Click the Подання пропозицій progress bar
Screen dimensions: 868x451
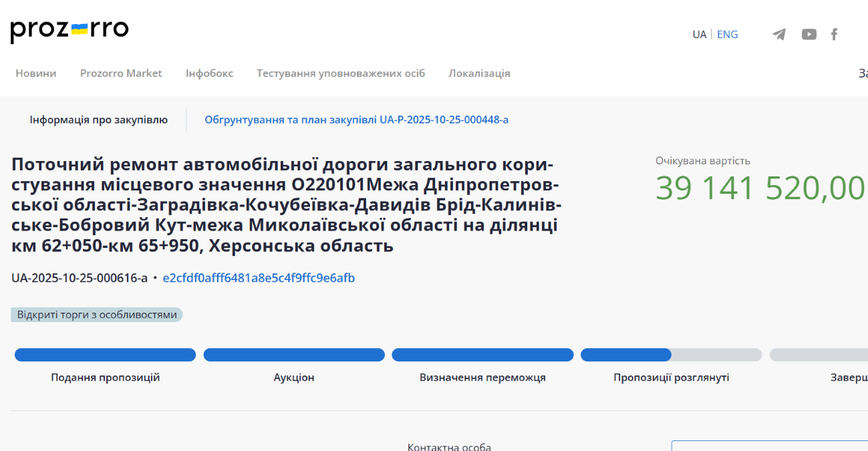coord(105,355)
